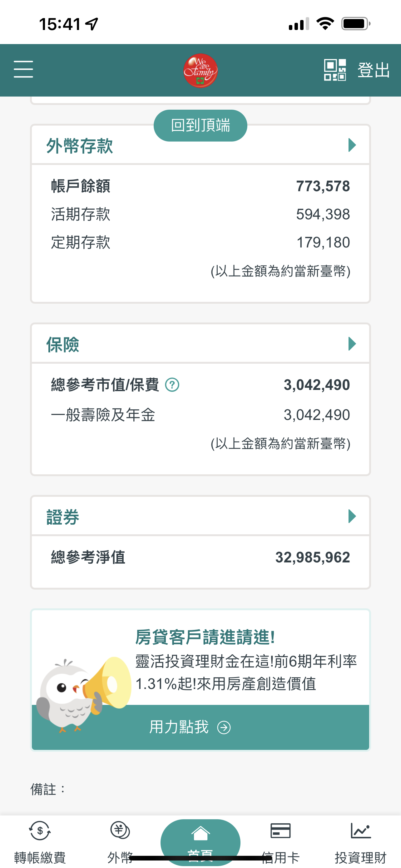The height and width of the screenshot is (868, 401).
Task: Expand the 保險 section arrow
Action: coord(352,344)
